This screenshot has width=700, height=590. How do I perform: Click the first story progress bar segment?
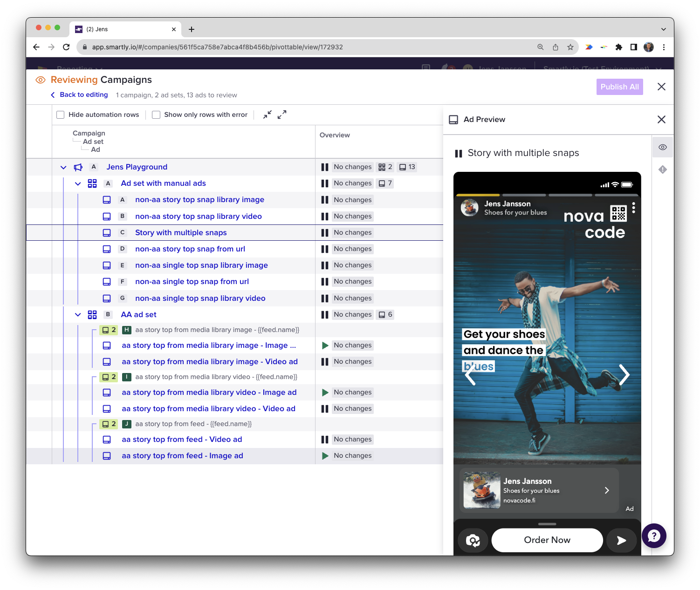click(478, 195)
